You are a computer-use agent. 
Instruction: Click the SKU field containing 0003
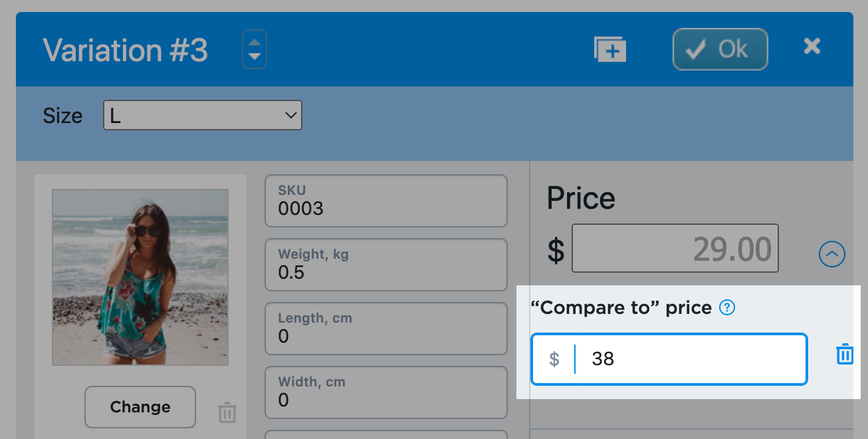click(x=385, y=200)
